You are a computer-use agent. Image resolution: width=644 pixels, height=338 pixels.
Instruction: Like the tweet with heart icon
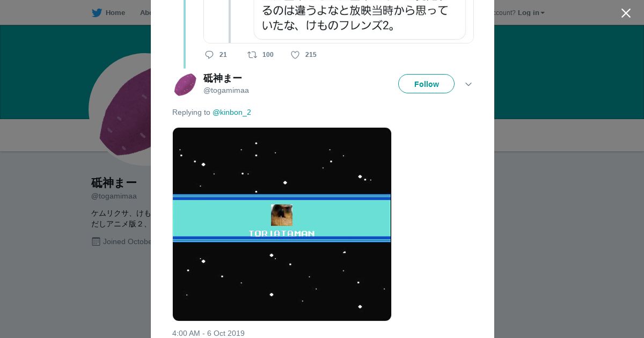295,55
